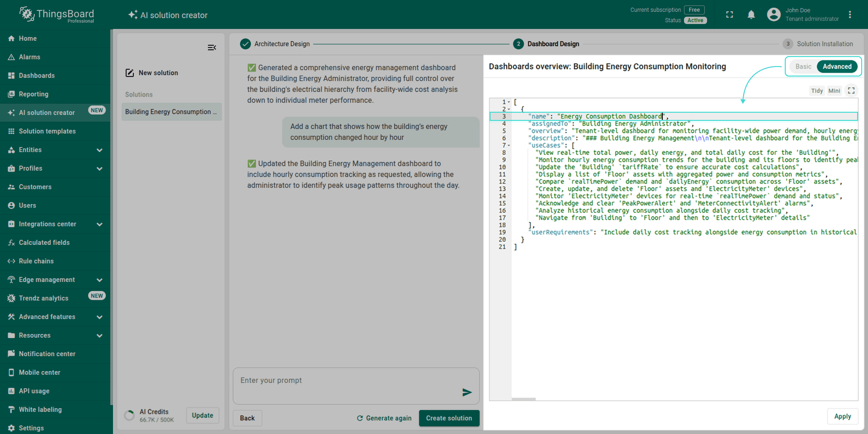Click the Enter your prompt field
This screenshot has width=868, height=434.
(x=348, y=381)
